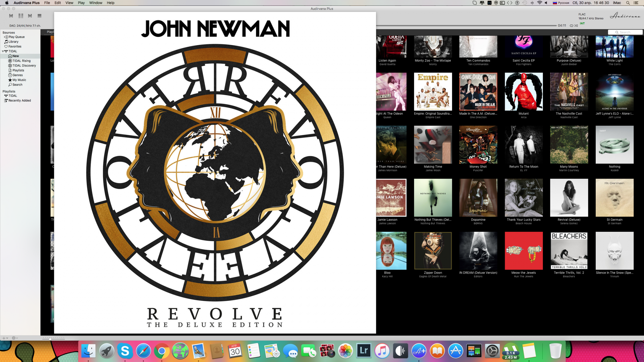
Task: Click the album grid size slider
Action: click(x=53, y=338)
